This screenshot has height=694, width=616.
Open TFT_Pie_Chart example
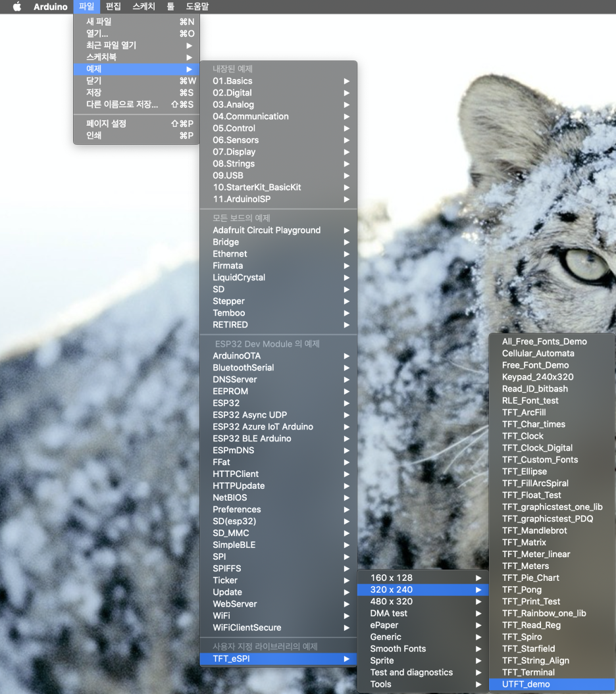pos(552,578)
